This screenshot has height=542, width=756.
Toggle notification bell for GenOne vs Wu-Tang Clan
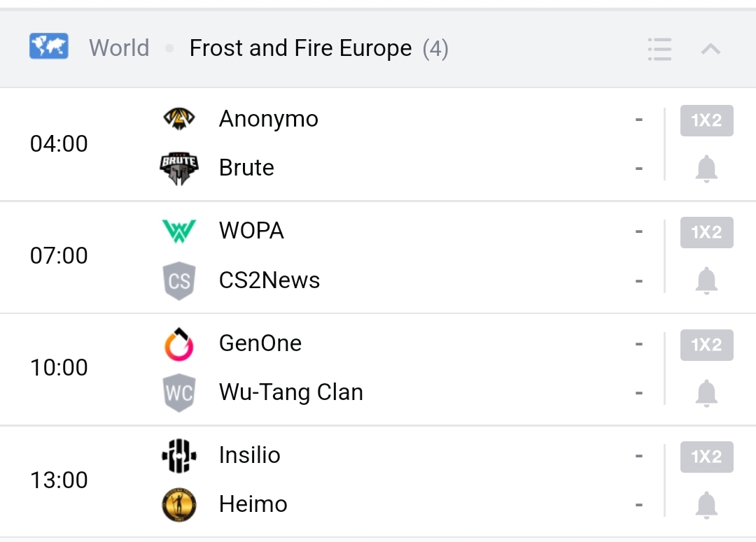pyautogui.click(x=706, y=393)
